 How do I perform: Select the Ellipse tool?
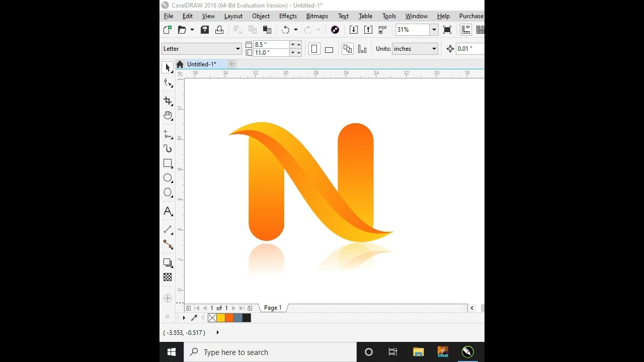pyautogui.click(x=168, y=178)
